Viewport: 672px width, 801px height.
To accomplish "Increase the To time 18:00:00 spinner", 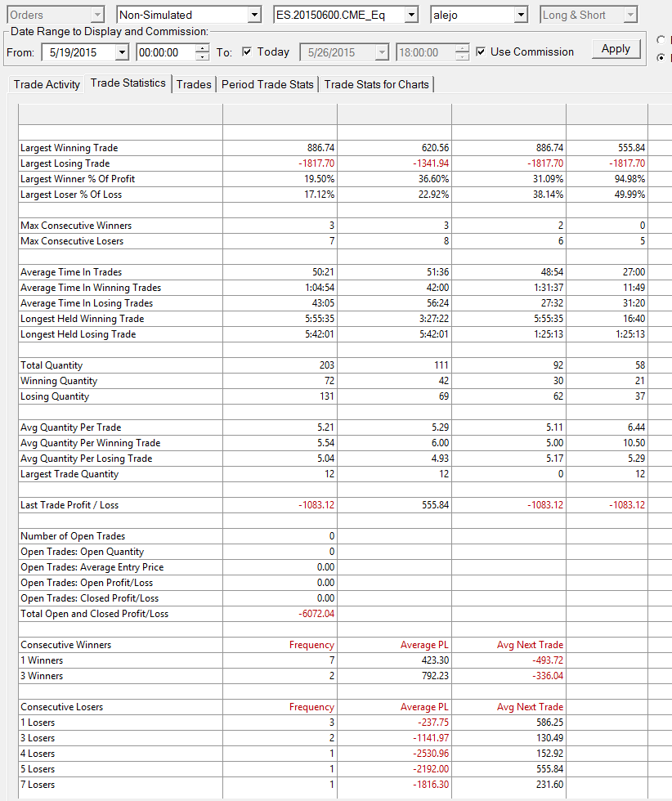I will [462, 48].
